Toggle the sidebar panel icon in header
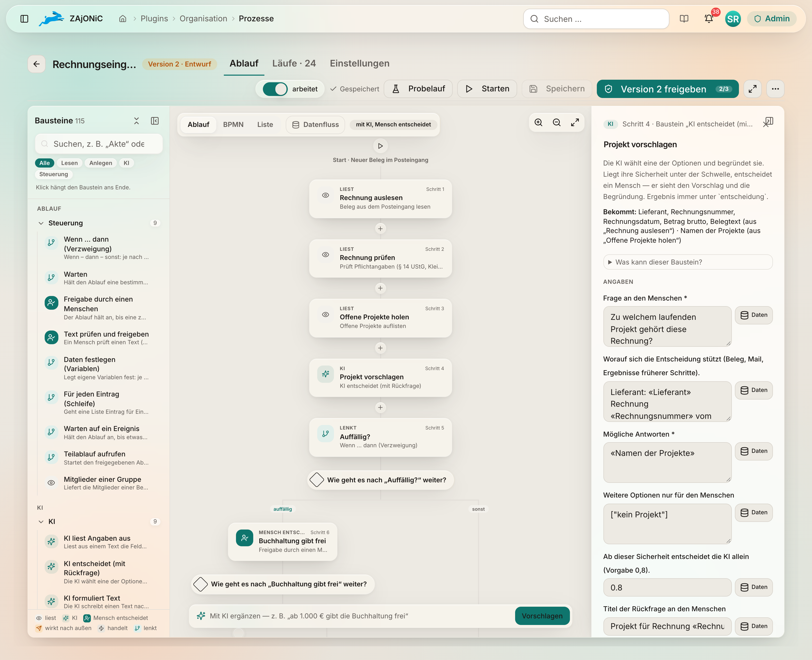This screenshot has height=660, width=812. (24, 19)
